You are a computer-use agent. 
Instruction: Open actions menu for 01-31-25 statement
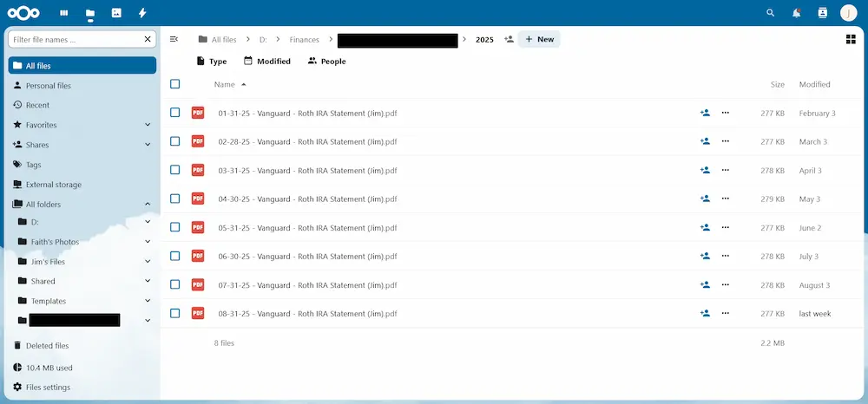tap(725, 113)
